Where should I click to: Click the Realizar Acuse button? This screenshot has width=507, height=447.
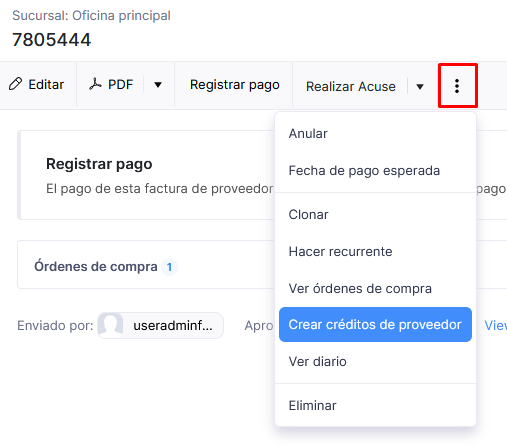click(x=351, y=87)
